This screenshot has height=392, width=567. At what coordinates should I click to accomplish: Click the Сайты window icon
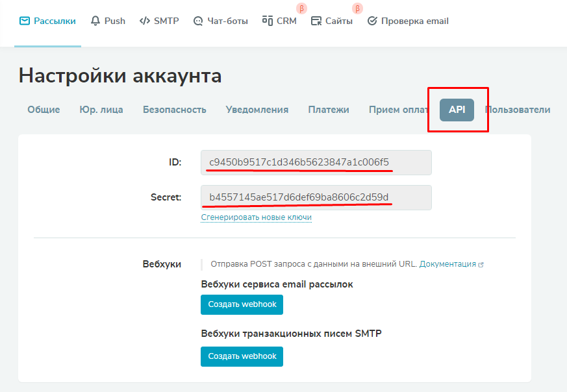coord(316,21)
